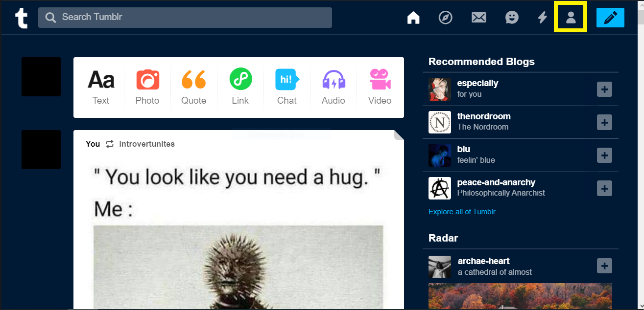Click the 'Recommended Blogs' heading
The image size is (644, 310).
pos(481,62)
